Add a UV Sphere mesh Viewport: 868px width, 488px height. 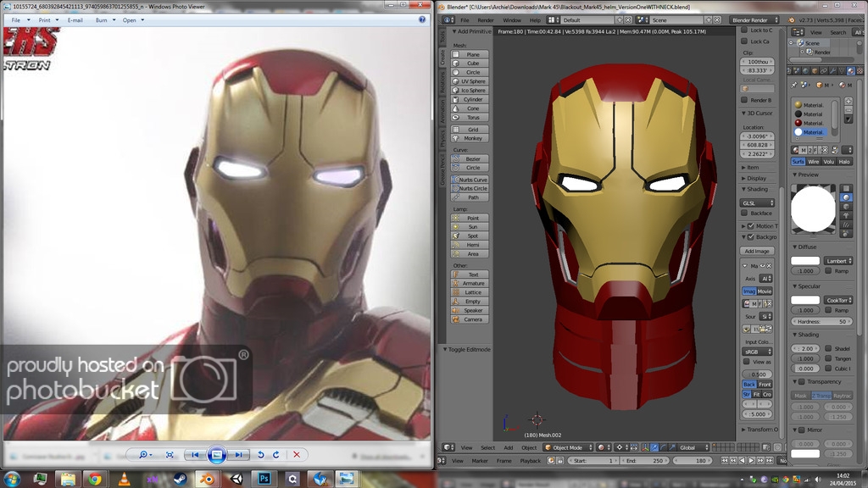(x=470, y=81)
